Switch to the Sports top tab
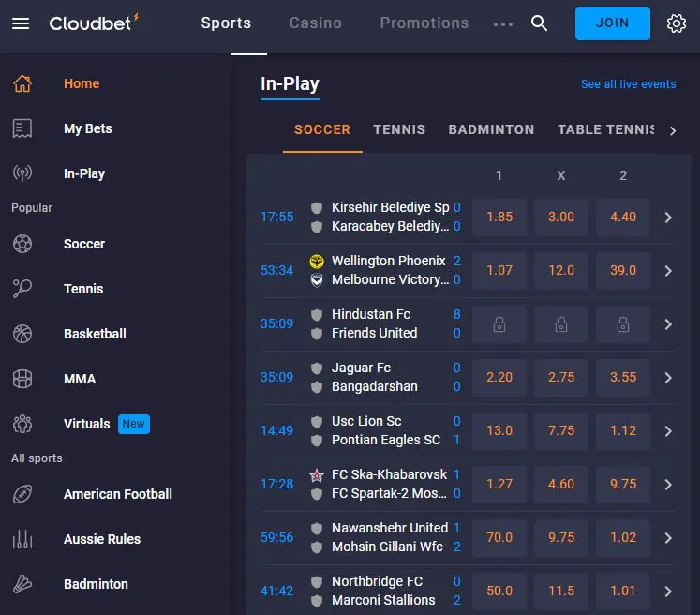The image size is (700, 615). tap(226, 22)
